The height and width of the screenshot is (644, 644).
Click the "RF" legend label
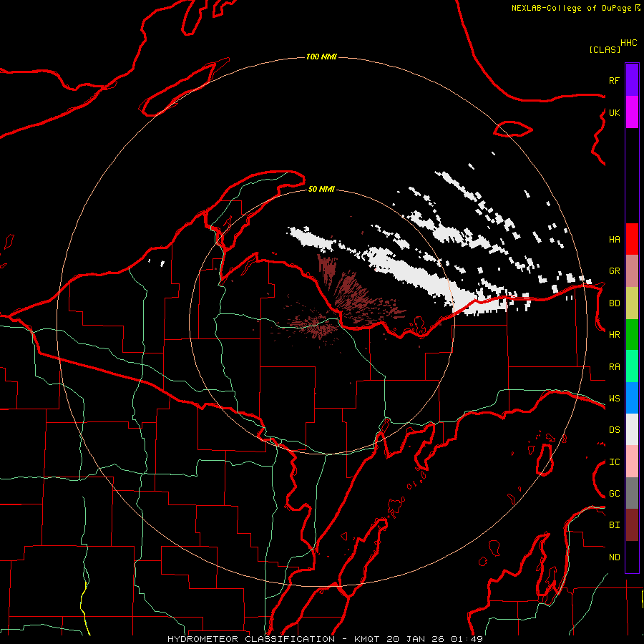[x=614, y=80]
